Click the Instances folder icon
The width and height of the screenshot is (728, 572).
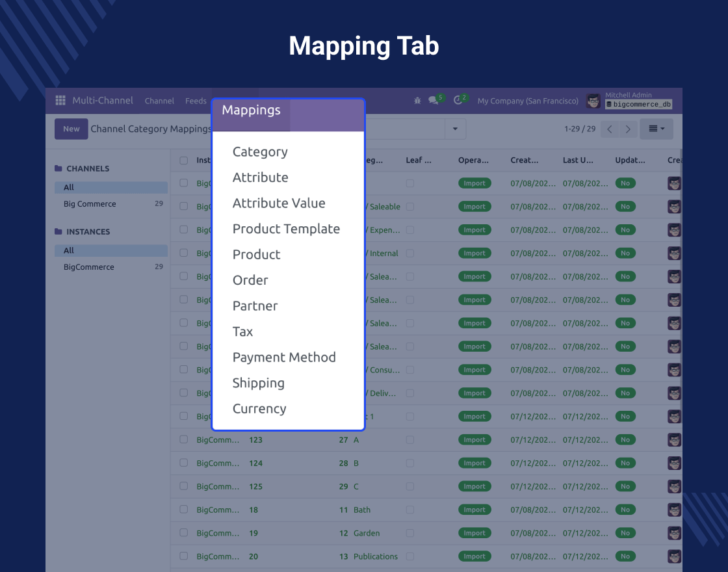click(58, 231)
